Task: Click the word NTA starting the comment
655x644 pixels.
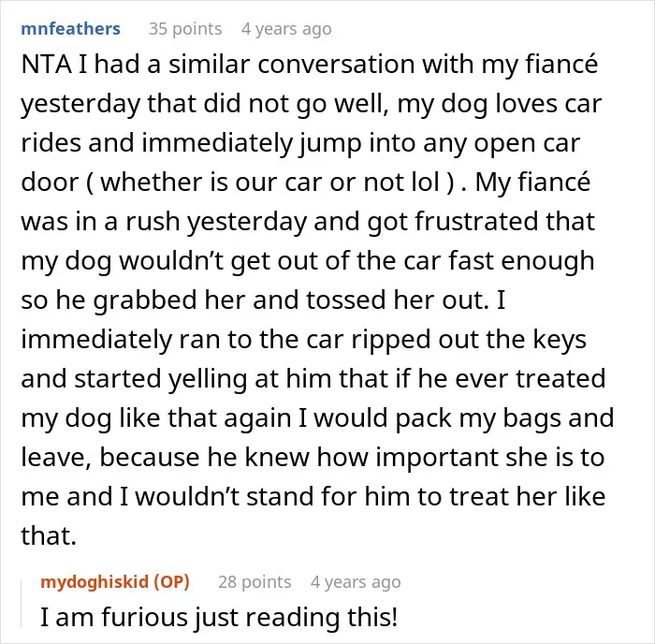Action: (x=46, y=66)
